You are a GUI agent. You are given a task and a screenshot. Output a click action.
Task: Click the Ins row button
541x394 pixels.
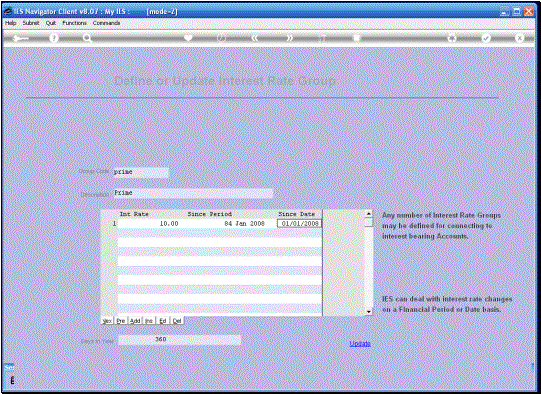pos(149,321)
